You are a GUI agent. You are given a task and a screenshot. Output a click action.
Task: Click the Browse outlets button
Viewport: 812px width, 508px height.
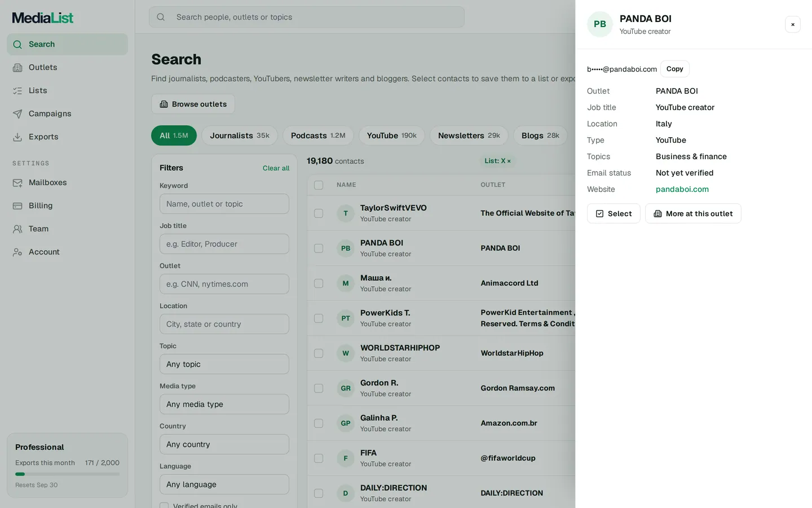193,104
